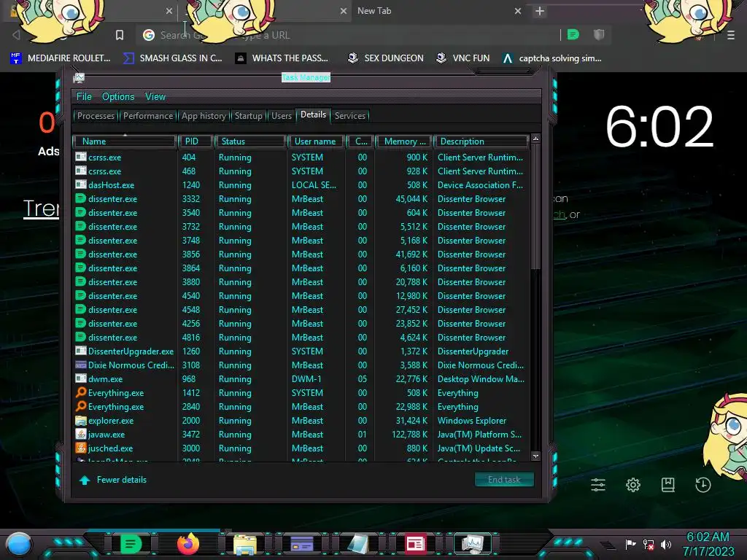747x560 pixels.
Task: Close the New Tab browser tab
Action: point(518,11)
